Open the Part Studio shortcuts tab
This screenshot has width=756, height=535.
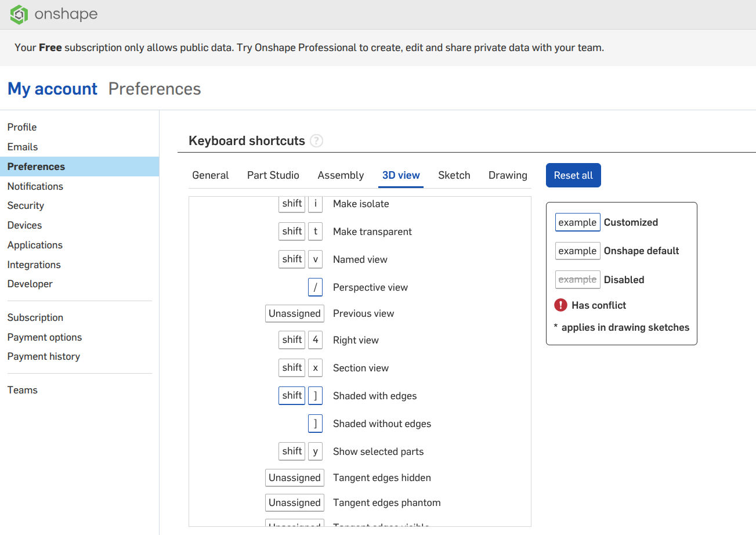pos(273,175)
